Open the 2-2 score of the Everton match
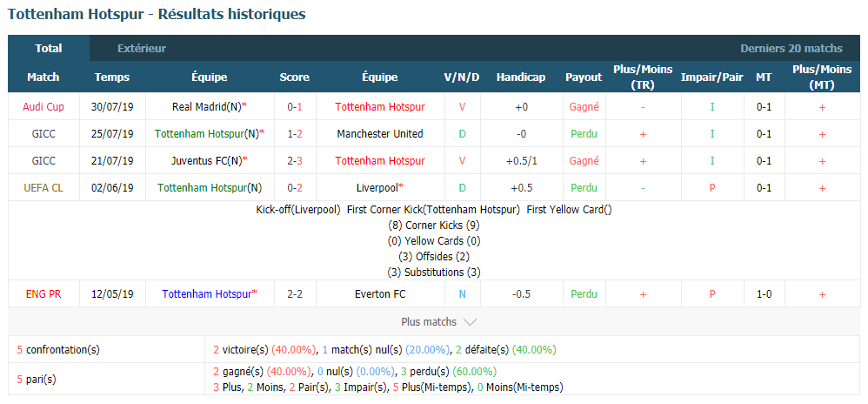The height and width of the screenshot is (404, 868). 295,294
